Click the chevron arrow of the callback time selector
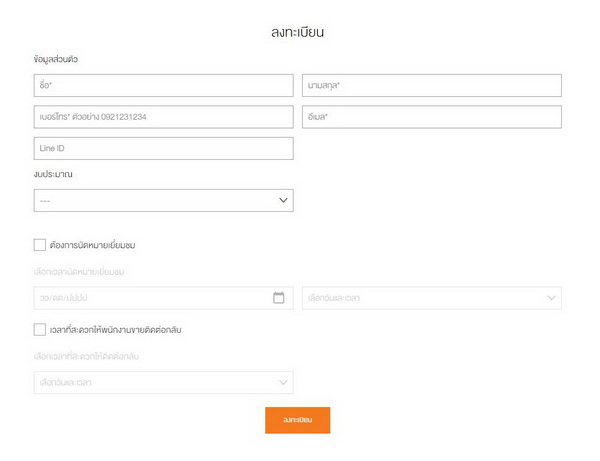This screenshot has height=461, width=600. coord(283,383)
